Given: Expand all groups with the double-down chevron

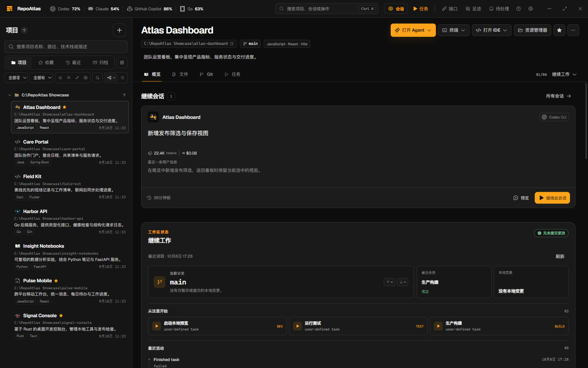Looking at the screenshot, I should (60, 78).
